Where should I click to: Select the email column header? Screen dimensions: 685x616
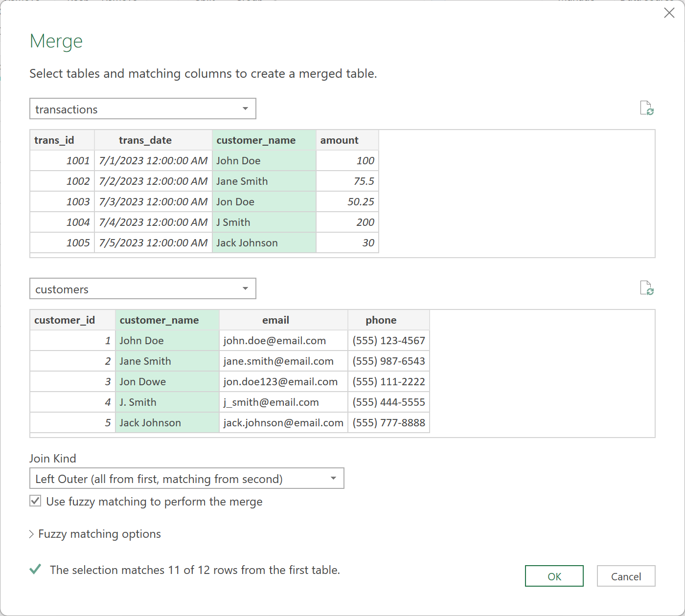(275, 320)
